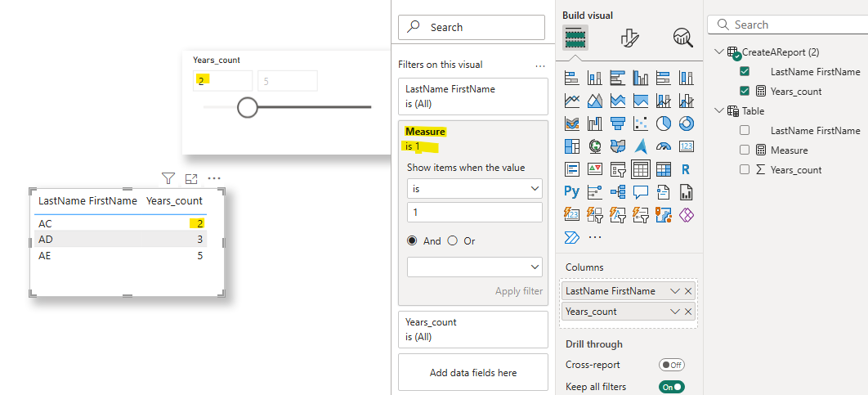The width and height of the screenshot is (868, 395).
Task: Check Years_count field under Table
Action: pos(745,169)
